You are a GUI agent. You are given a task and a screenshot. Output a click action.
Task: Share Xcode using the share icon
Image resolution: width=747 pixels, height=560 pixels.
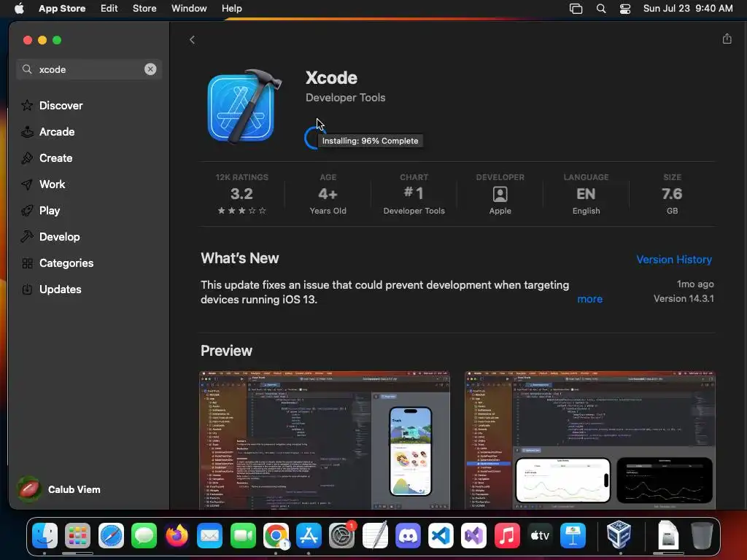[727, 39]
